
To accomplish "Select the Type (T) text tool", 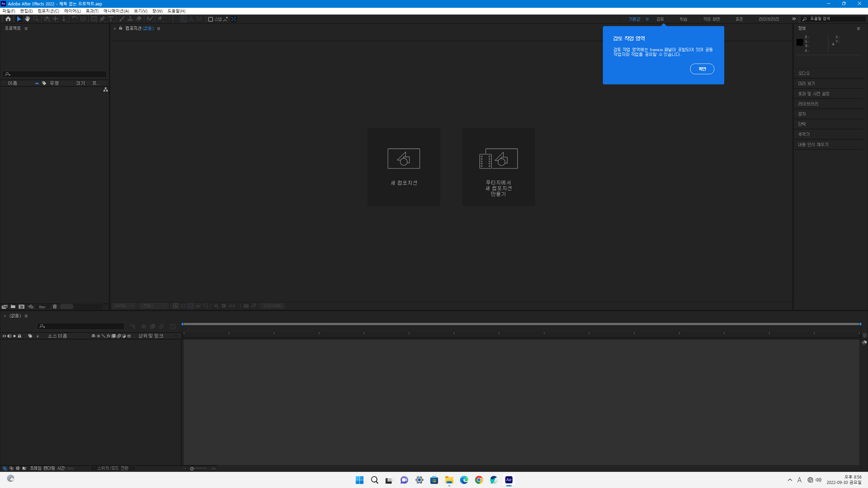I will point(111,19).
